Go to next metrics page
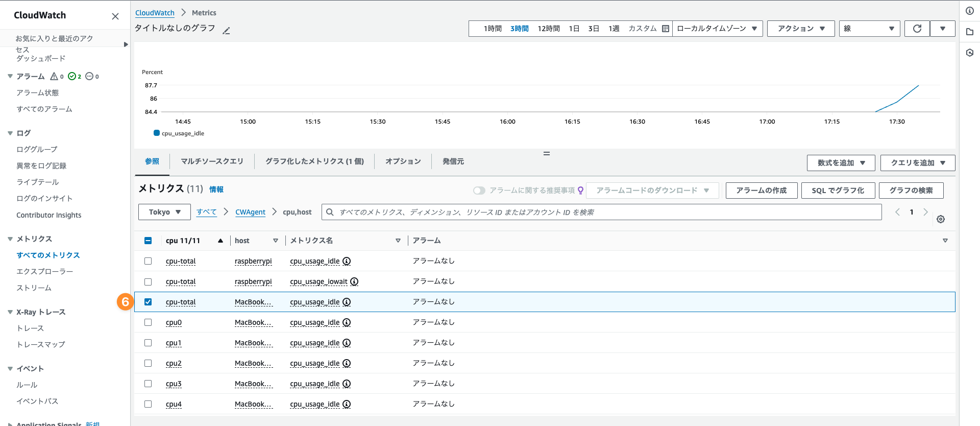Image resolution: width=980 pixels, height=426 pixels. point(925,212)
